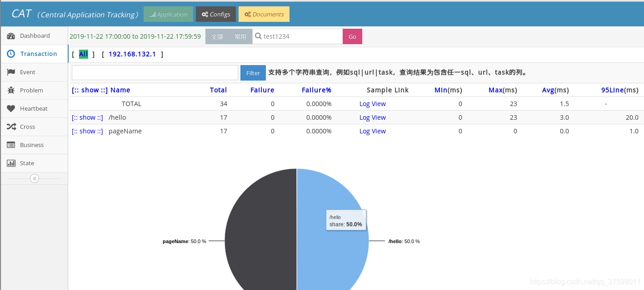Expand details for the pageName transaction
Image resolution: width=644 pixels, height=290 pixels.
(87, 131)
